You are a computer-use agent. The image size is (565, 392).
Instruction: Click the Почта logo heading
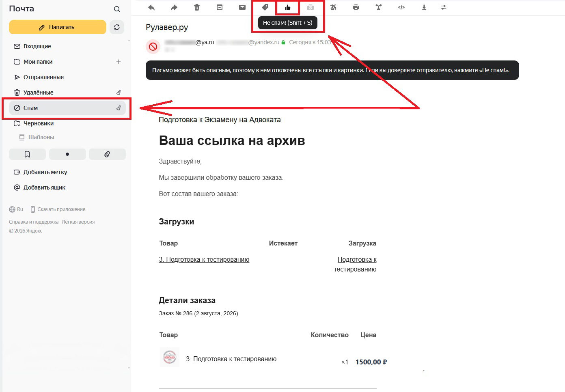click(22, 9)
